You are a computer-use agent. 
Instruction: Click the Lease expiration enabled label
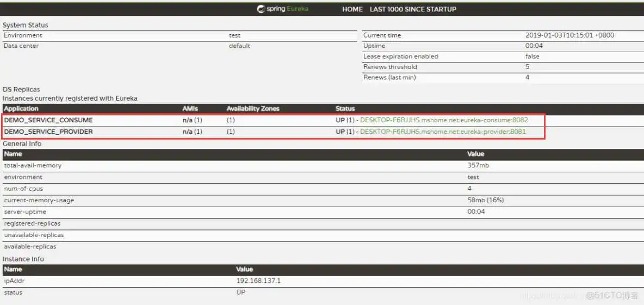401,56
